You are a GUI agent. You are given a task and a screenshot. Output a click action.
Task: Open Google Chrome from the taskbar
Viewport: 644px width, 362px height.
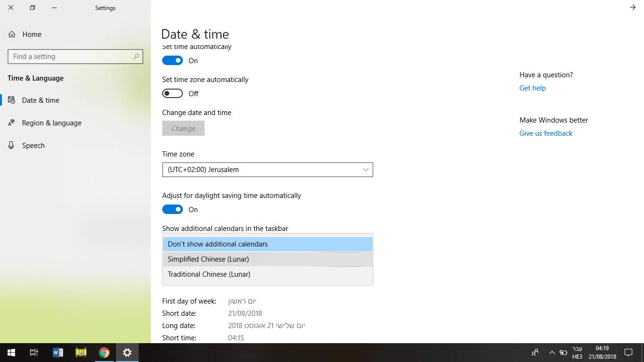click(x=104, y=353)
